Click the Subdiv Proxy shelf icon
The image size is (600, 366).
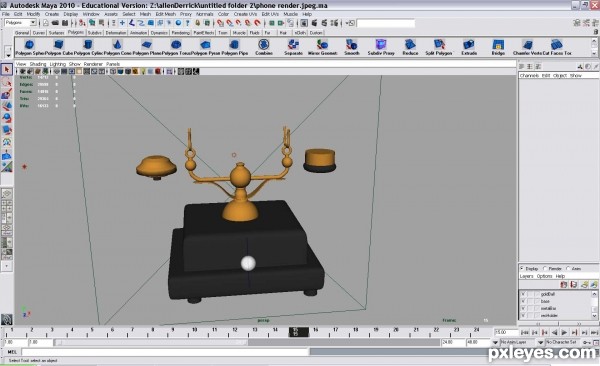click(x=381, y=44)
